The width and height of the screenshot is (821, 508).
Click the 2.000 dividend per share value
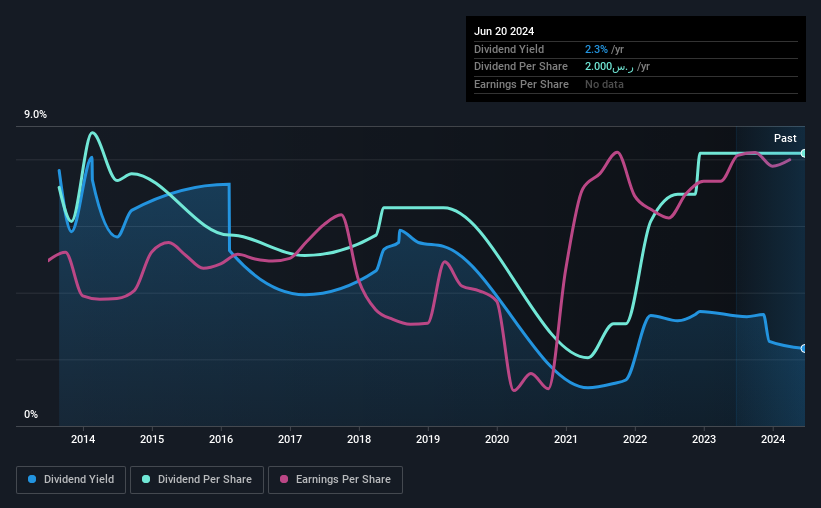click(x=609, y=67)
